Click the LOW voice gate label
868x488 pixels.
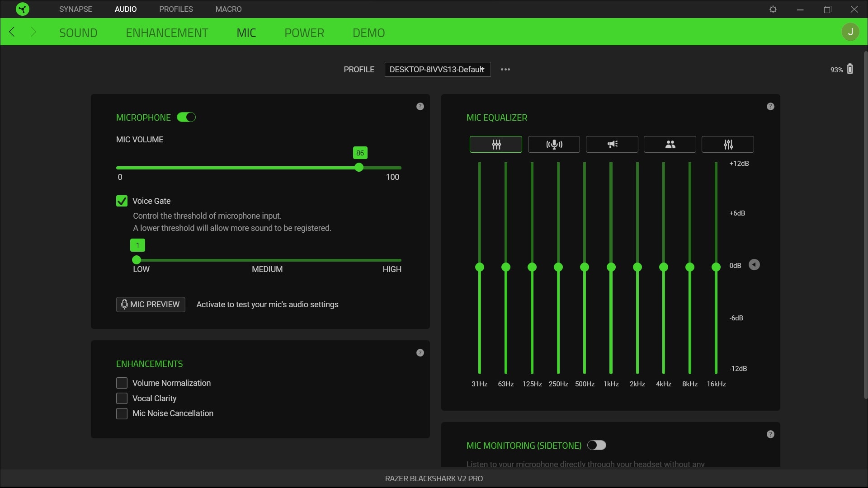[x=141, y=269]
